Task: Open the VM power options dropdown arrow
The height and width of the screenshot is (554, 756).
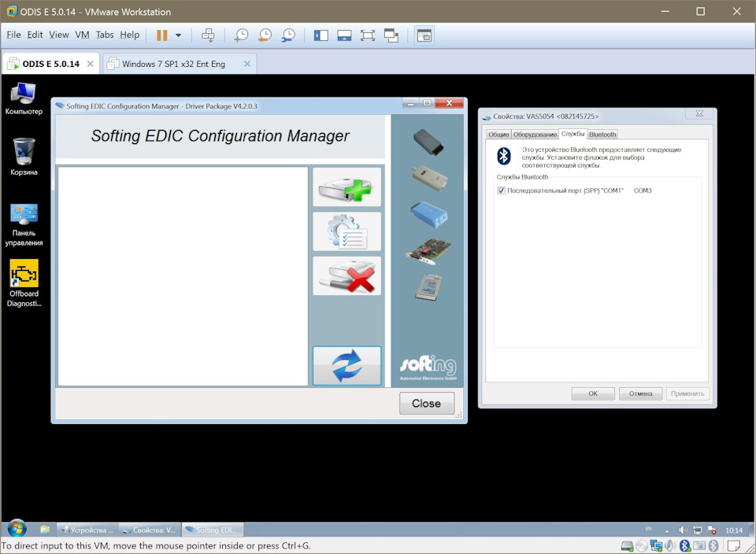Action: (x=179, y=35)
